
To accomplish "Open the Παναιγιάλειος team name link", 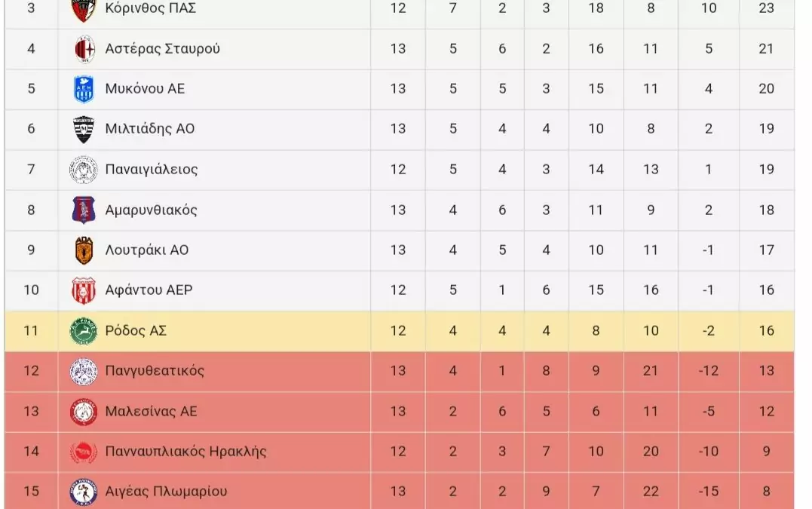I will point(152,169).
